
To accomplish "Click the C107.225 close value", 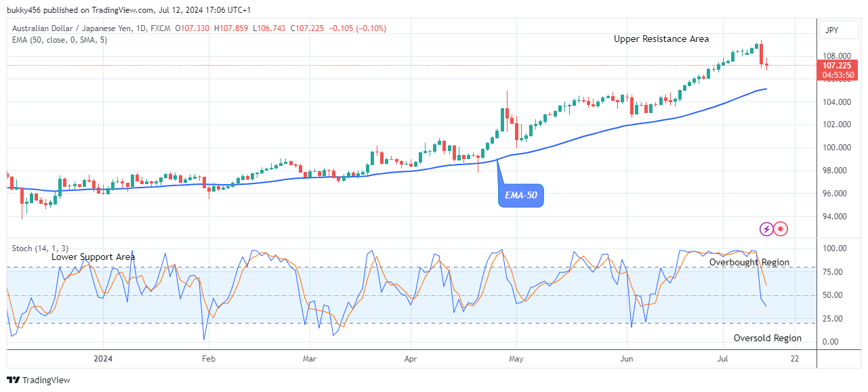I will tap(308, 28).
